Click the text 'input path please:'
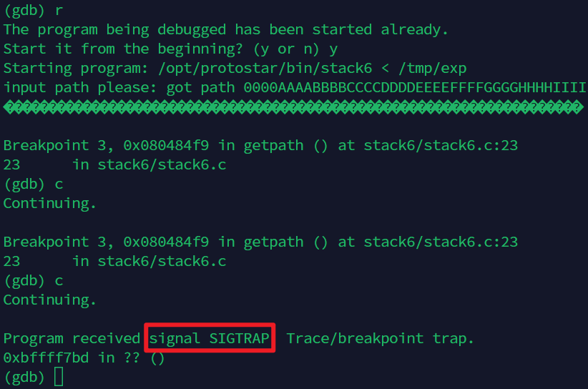This screenshot has height=389, width=588. [80, 88]
